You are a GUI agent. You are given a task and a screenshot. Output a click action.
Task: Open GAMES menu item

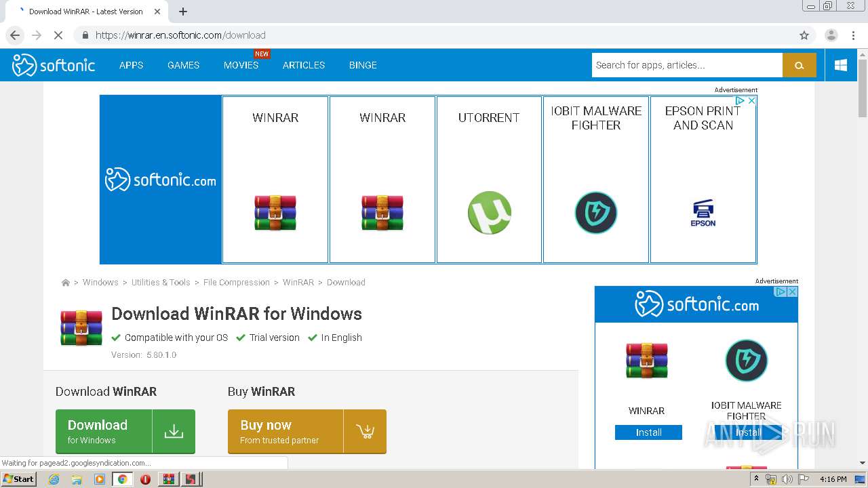click(x=184, y=65)
